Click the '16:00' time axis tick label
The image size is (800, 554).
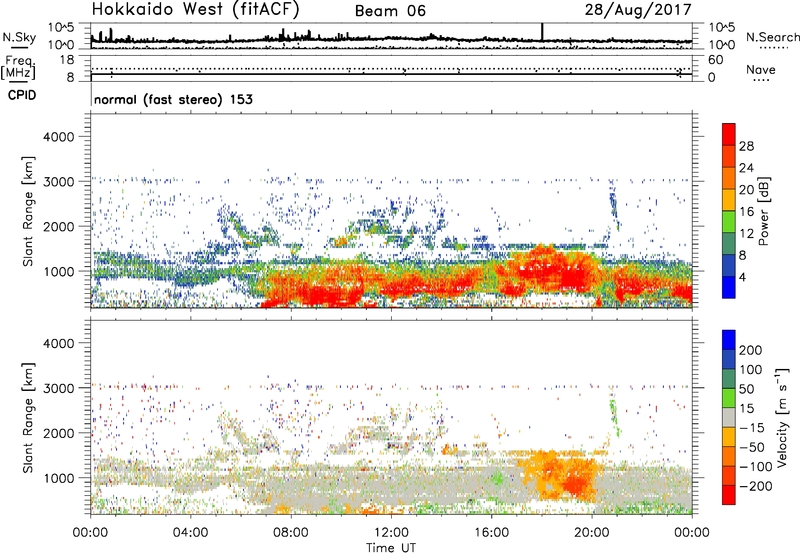[491, 533]
